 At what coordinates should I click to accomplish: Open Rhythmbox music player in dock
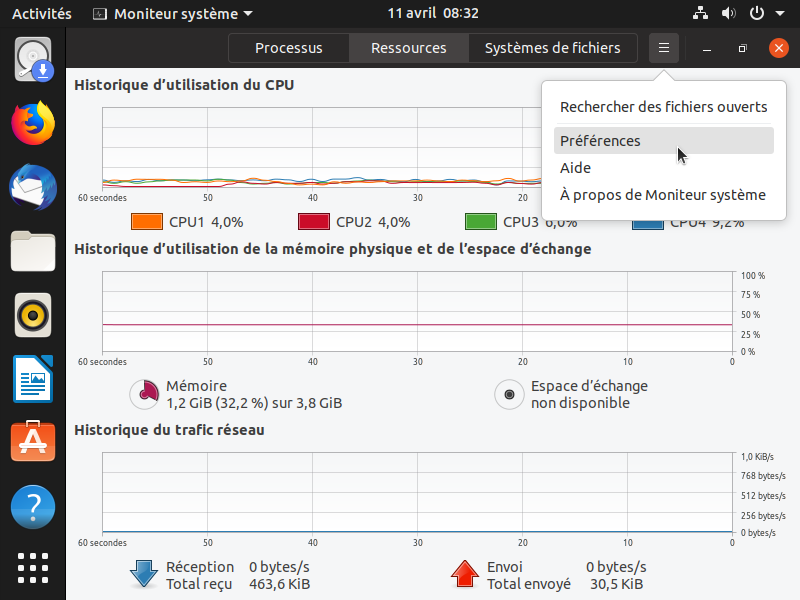[x=33, y=316]
